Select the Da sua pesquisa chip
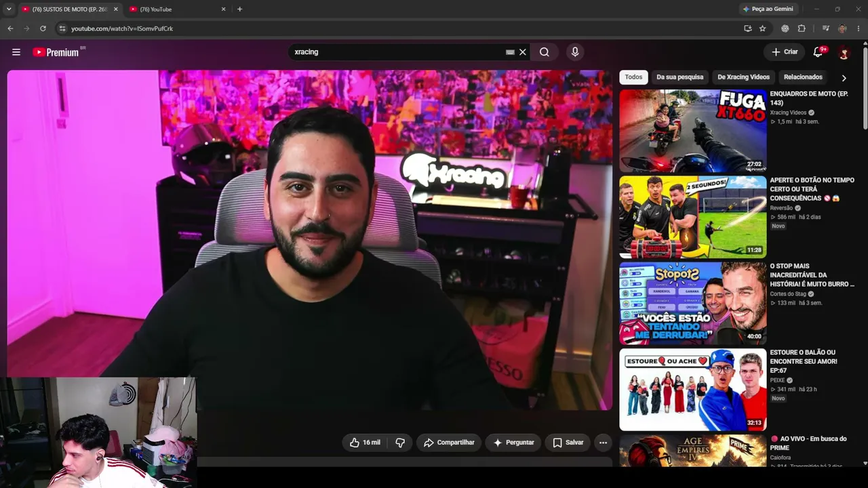This screenshot has height=488, width=868. 679,77
